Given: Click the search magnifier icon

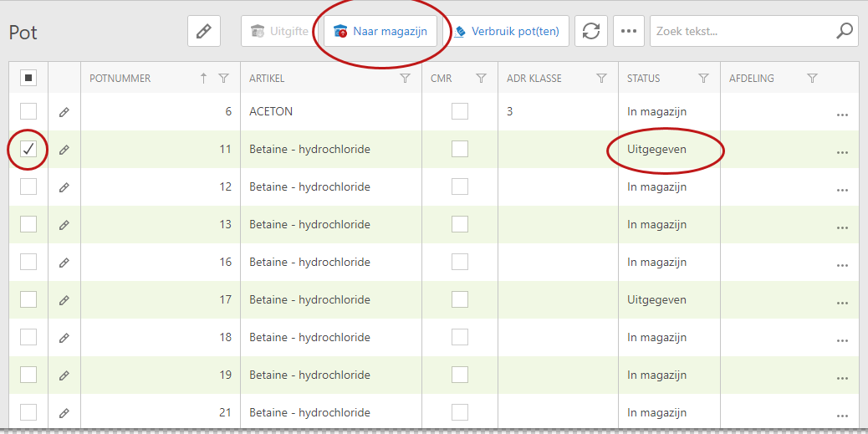Looking at the screenshot, I should (x=845, y=32).
